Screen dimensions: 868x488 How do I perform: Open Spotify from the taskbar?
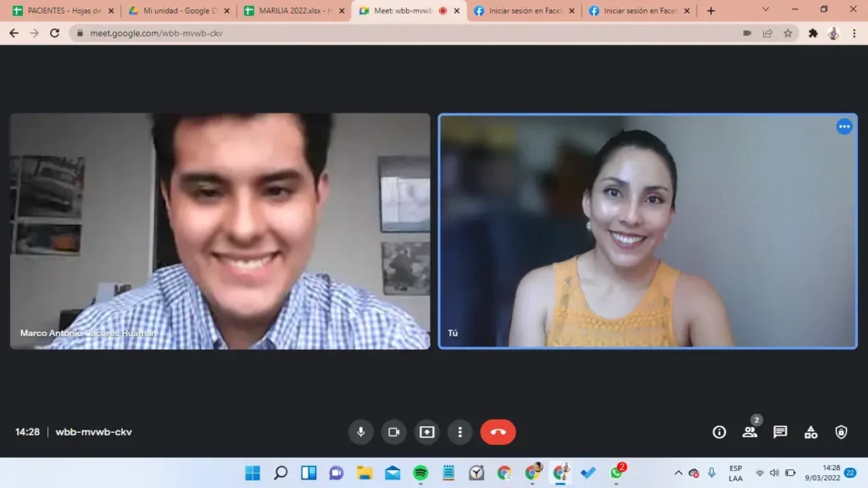click(420, 473)
